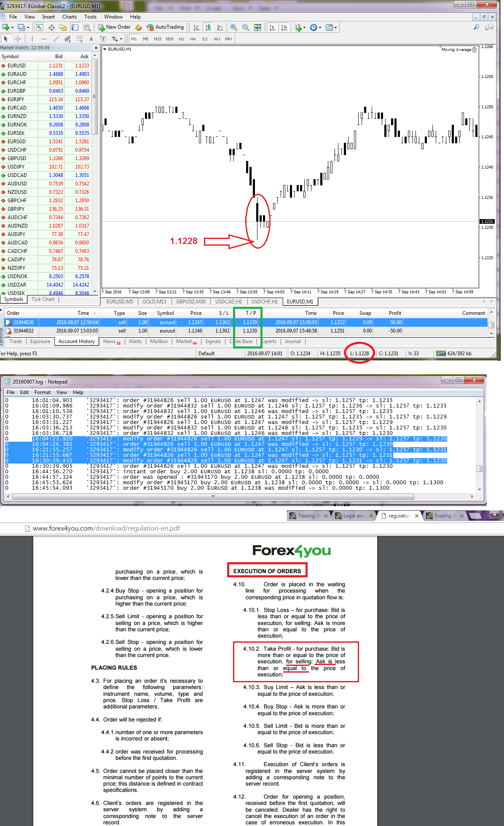Click the search magnifier icon in toolbar
The height and width of the screenshot is (826, 504).
point(477,27)
